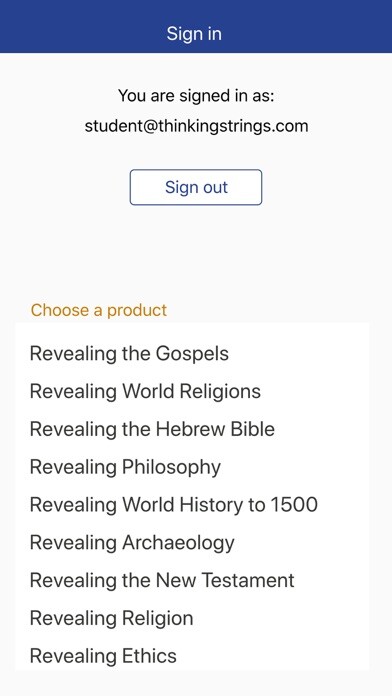The width and height of the screenshot is (392, 696).
Task: Click the Sign in header title
Action: (x=194, y=34)
